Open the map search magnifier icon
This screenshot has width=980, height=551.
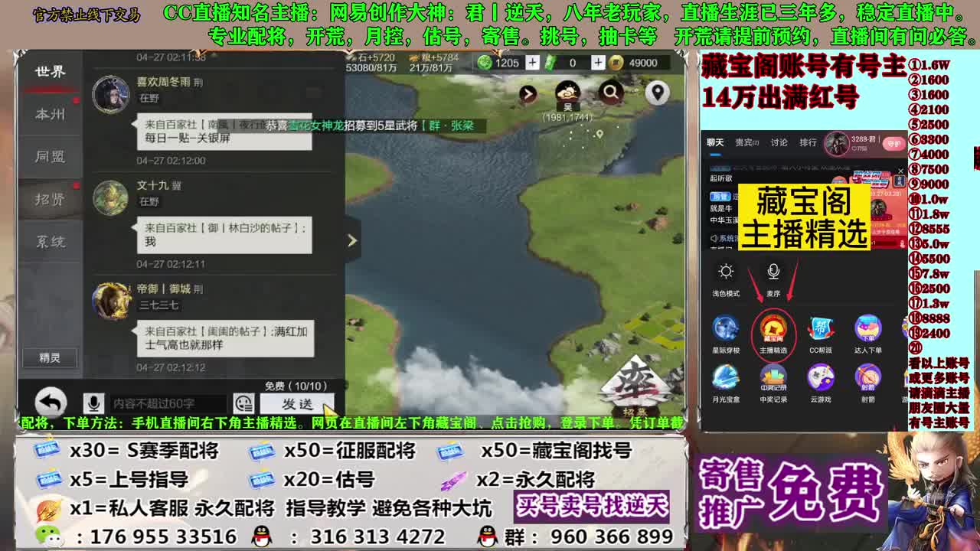tap(611, 93)
